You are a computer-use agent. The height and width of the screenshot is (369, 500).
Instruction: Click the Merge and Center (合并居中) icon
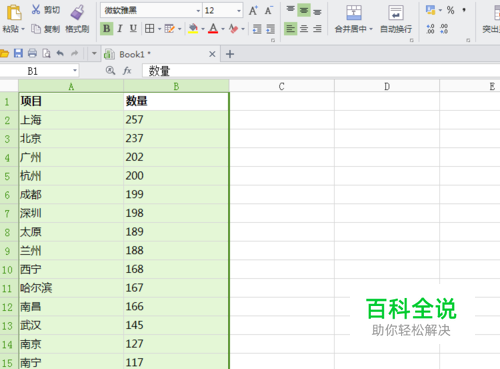click(x=354, y=13)
